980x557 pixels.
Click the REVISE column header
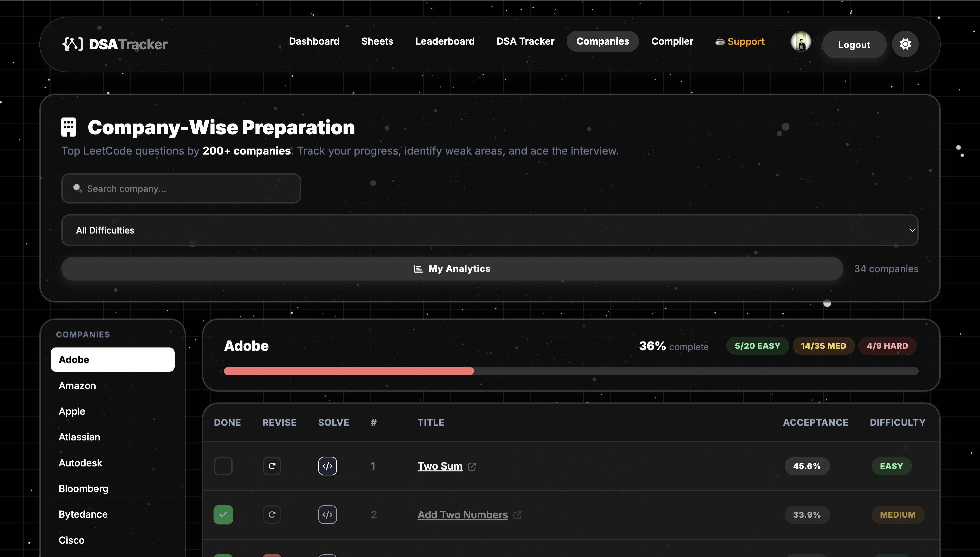point(279,422)
